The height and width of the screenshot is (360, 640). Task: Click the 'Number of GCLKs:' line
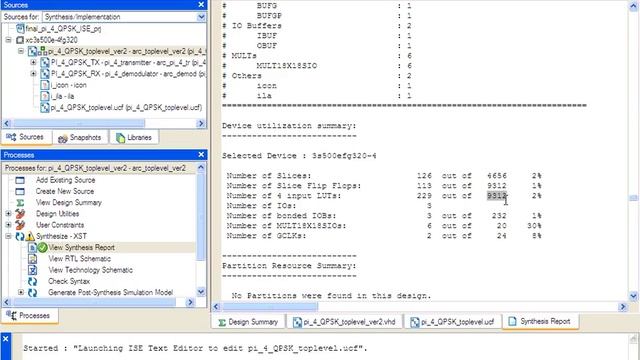pyautogui.click(x=384, y=236)
